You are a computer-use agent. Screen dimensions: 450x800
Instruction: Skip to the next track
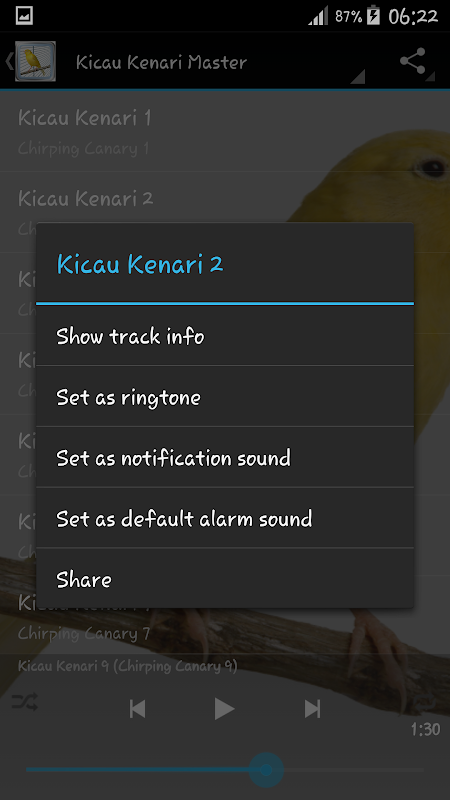[312, 709]
